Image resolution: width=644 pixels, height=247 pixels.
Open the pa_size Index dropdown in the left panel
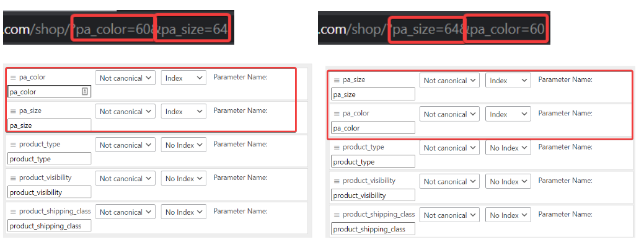click(x=183, y=111)
